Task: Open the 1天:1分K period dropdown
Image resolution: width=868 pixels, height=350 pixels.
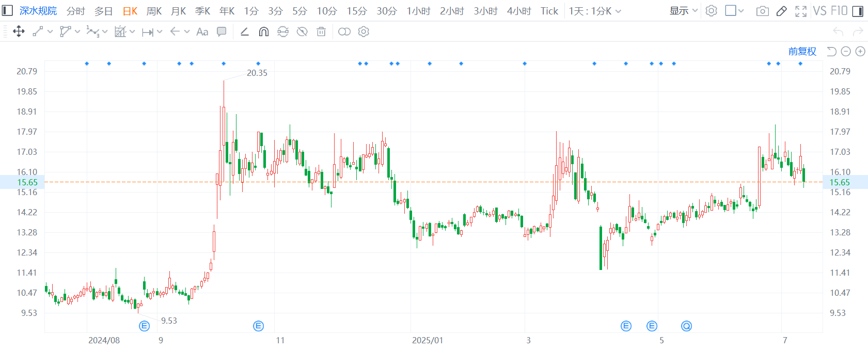Action: click(595, 11)
